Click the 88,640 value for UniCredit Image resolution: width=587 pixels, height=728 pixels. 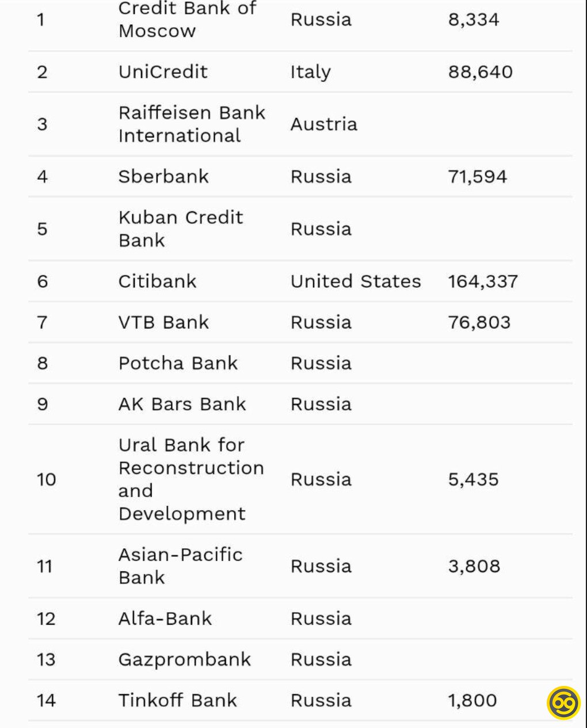click(x=480, y=72)
